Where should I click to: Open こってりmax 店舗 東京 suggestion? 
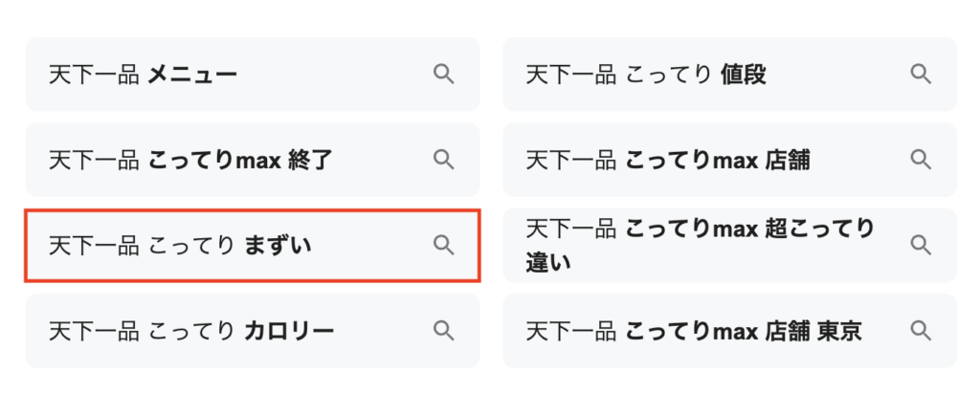pos(730,331)
